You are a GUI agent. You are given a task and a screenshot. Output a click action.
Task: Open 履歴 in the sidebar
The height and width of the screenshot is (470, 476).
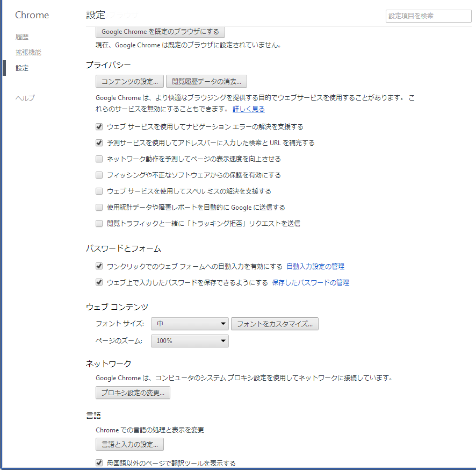pyautogui.click(x=22, y=37)
